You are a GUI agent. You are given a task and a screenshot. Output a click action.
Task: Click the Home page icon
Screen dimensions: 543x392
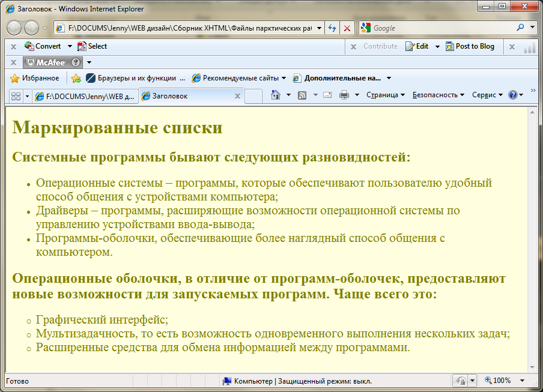[x=276, y=95]
